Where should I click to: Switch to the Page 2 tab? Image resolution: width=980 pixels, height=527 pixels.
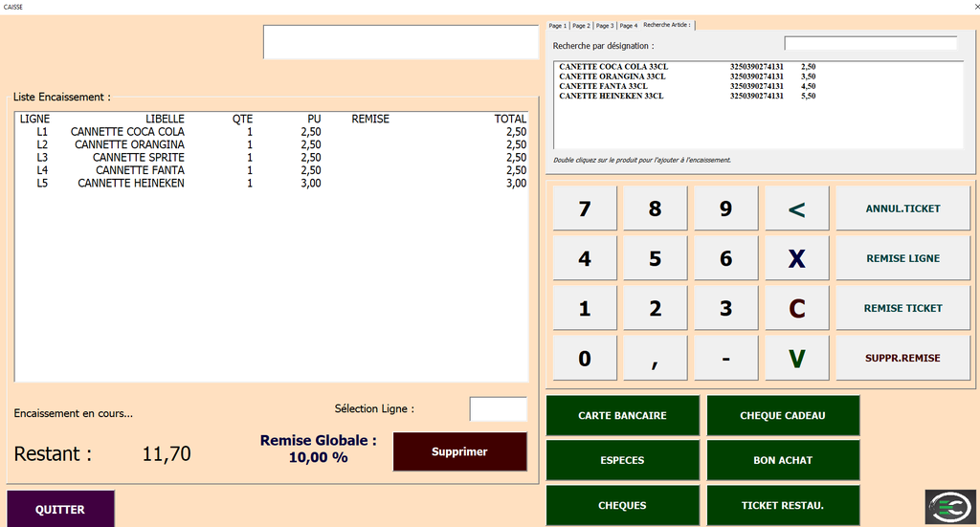click(581, 26)
